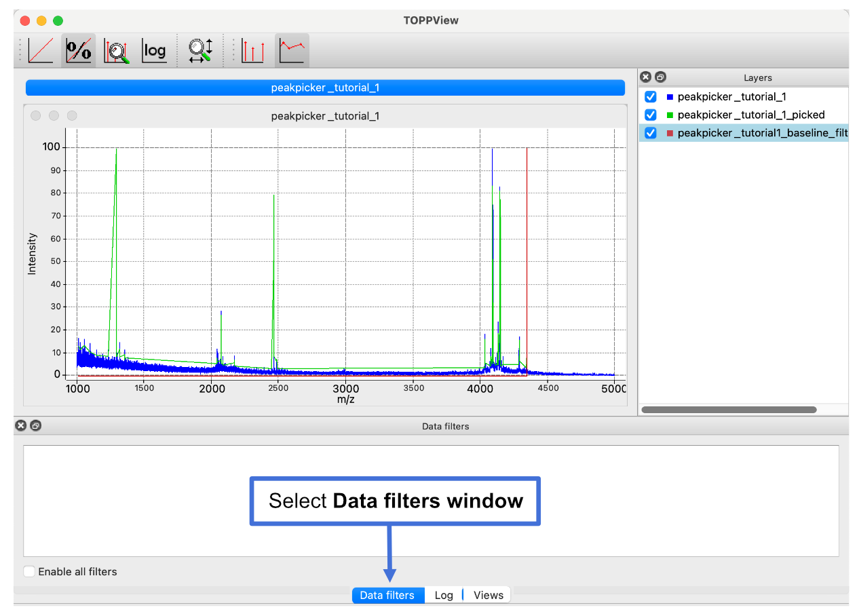Float the Layers dock panel
This screenshot has width=859, height=616.
pos(660,77)
